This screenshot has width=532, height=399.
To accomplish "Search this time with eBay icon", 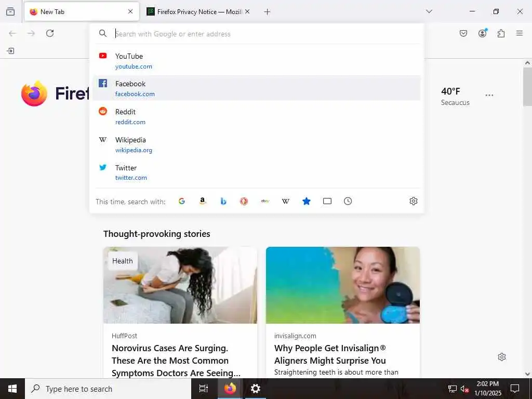I will coord(265,201).
